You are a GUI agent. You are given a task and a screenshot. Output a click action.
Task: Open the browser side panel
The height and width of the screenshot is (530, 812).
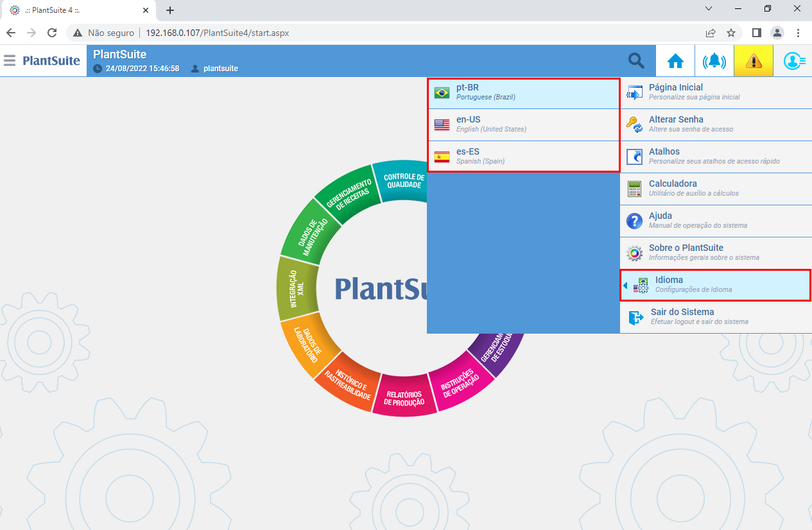[757, 33]
